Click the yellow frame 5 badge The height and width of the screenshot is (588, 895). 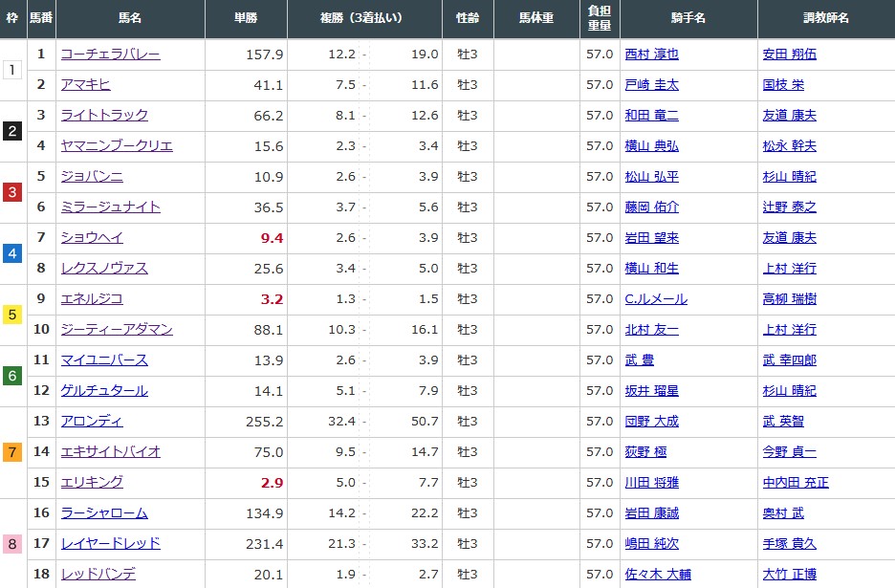click(x=12, y=315)
